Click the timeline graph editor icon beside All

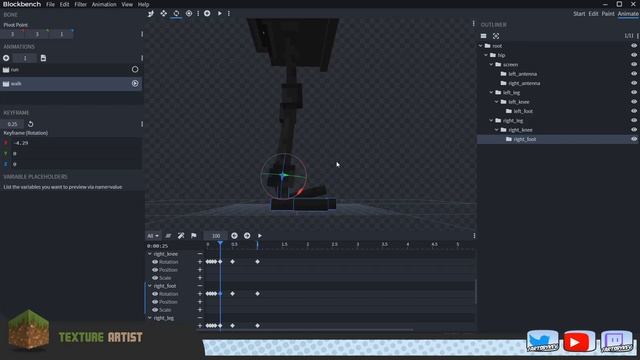(x=168, y=236)
